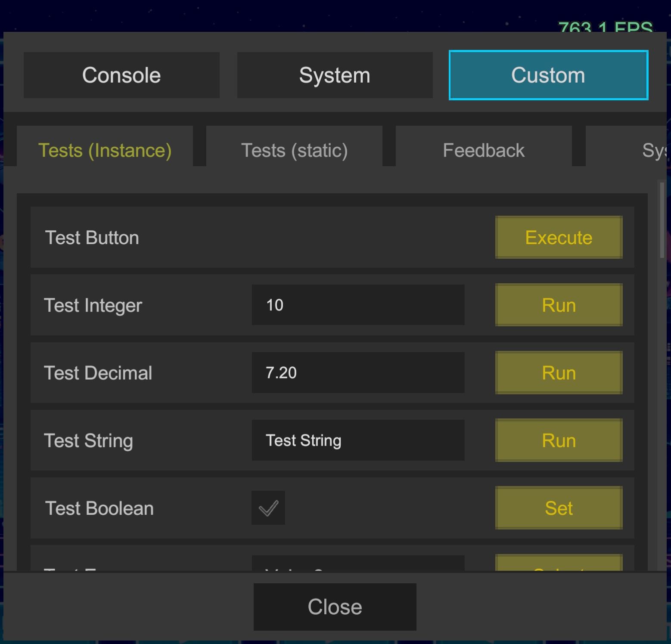
Task: Click the cut-off yellow button below Set
Action: click(x=559, y=563)
